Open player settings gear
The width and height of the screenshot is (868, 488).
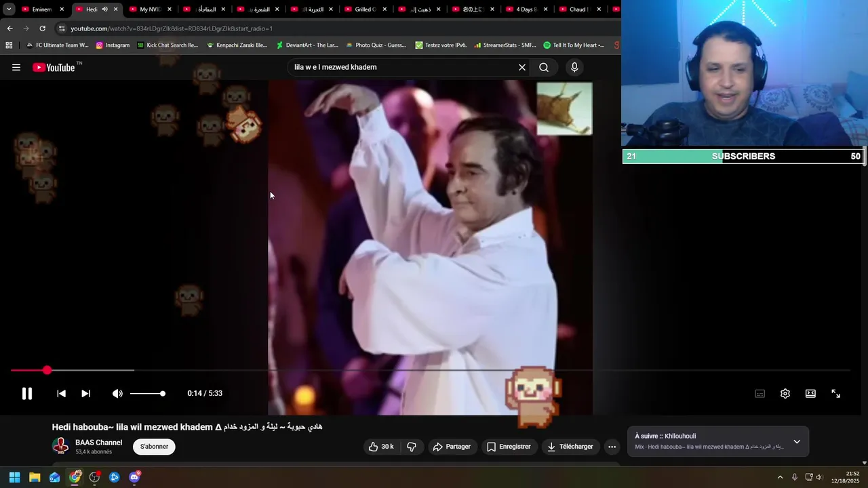pos(785,394)
